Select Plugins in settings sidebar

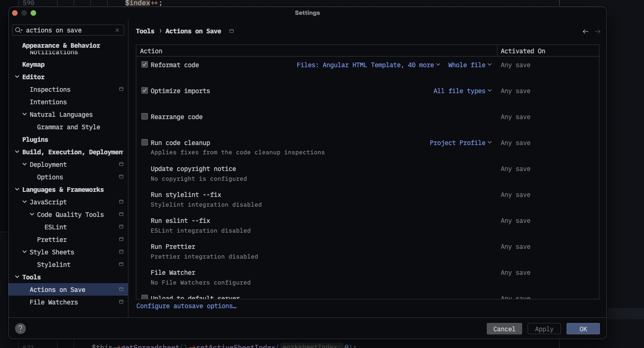(35, 139)
